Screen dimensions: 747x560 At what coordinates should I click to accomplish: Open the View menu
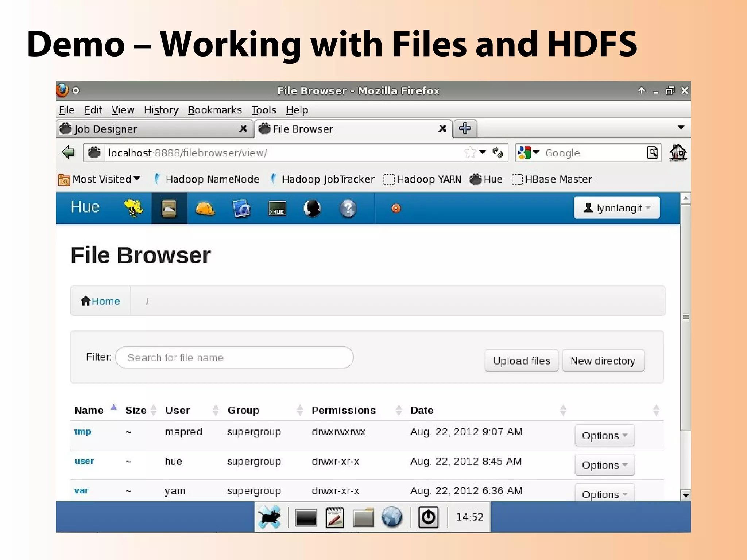(123, 110)
